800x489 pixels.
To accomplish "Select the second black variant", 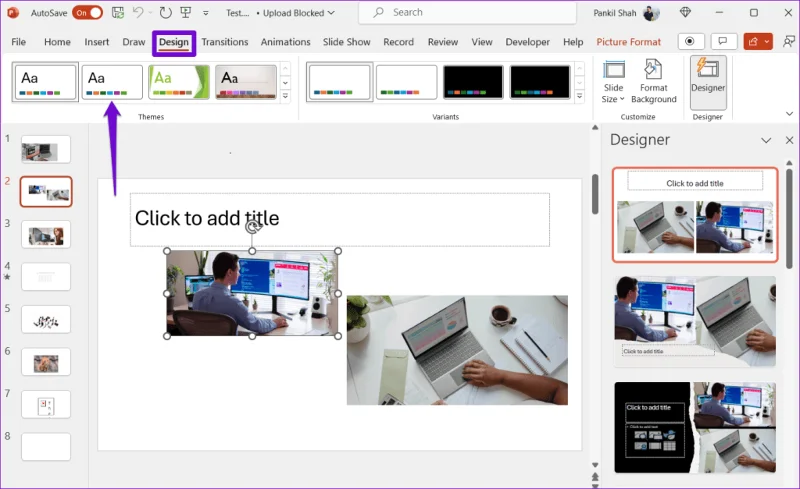I will click(x=540, y=82).
